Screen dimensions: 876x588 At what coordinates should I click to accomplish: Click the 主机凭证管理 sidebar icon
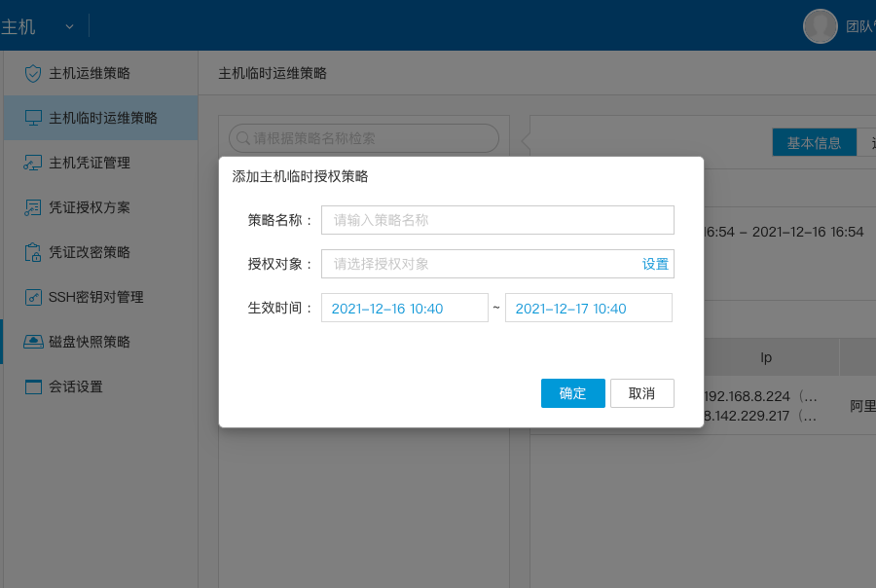(x=33, y=163)
